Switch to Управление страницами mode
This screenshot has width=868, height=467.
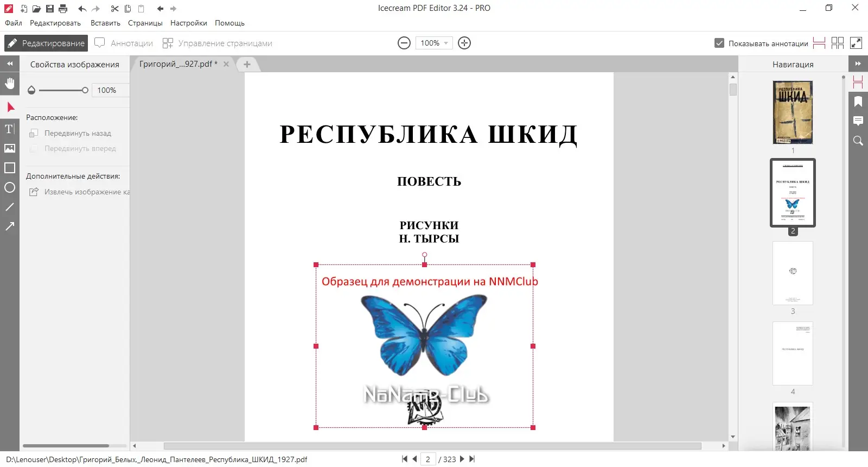(218, 43)
